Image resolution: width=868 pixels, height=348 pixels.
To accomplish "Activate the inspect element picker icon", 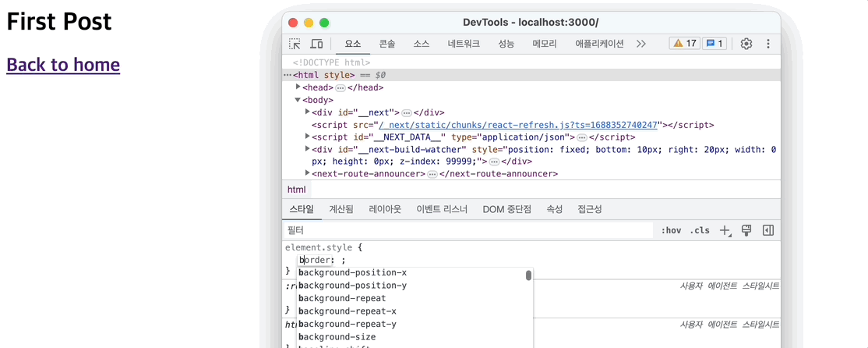I will point(295,44).
